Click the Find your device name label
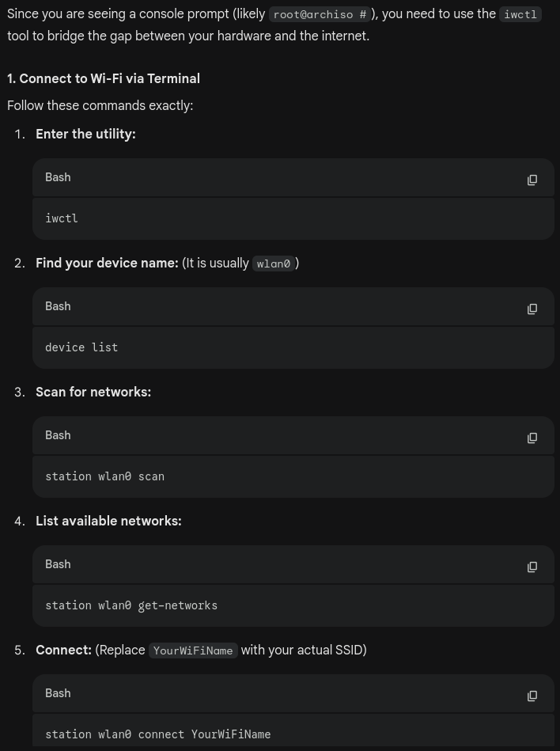Image resolution: width=560 pixels, height=751 pixels. coord(107,263)
